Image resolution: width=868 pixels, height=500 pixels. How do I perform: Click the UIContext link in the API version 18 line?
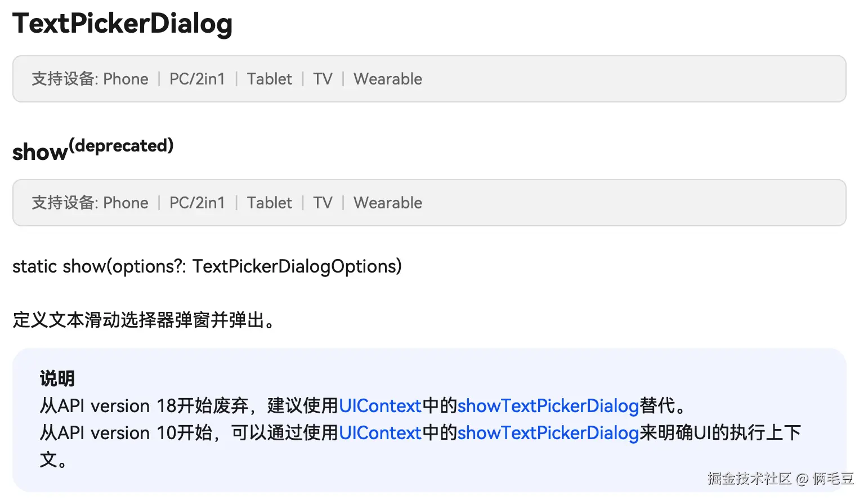click(x=380, y=406)
